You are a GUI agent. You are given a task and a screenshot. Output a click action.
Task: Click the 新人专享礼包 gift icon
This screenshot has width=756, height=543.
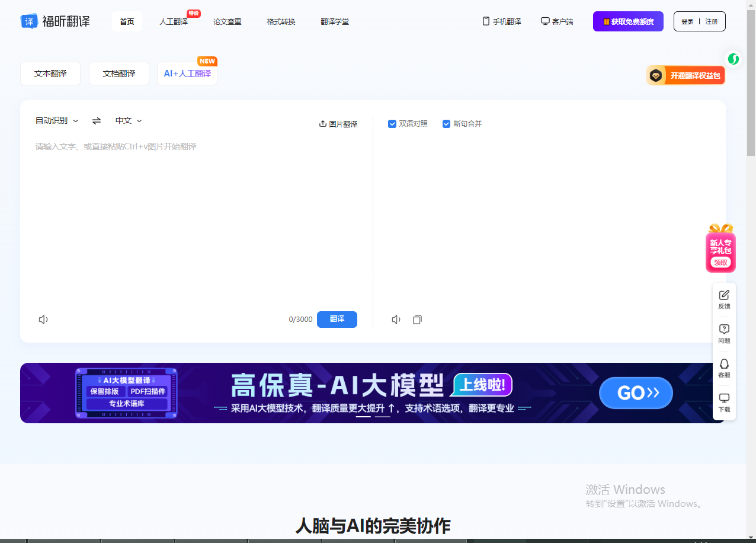[x=720, y=247]
